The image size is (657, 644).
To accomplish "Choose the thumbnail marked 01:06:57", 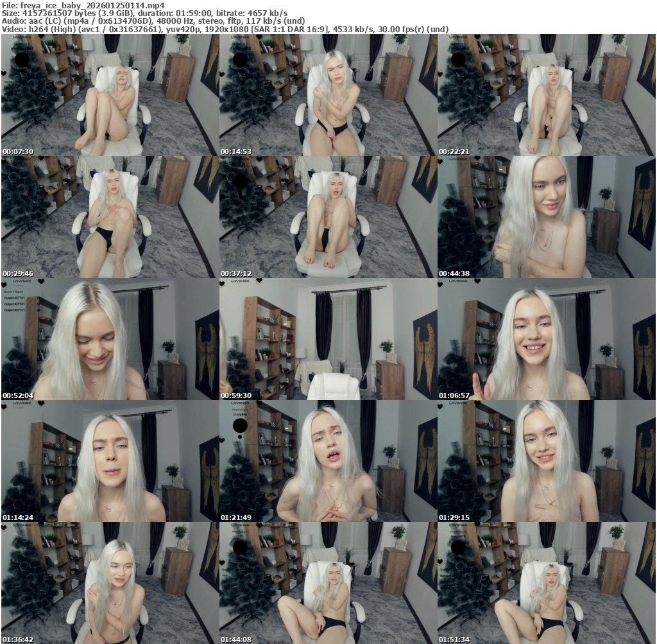I will [546, 339].
